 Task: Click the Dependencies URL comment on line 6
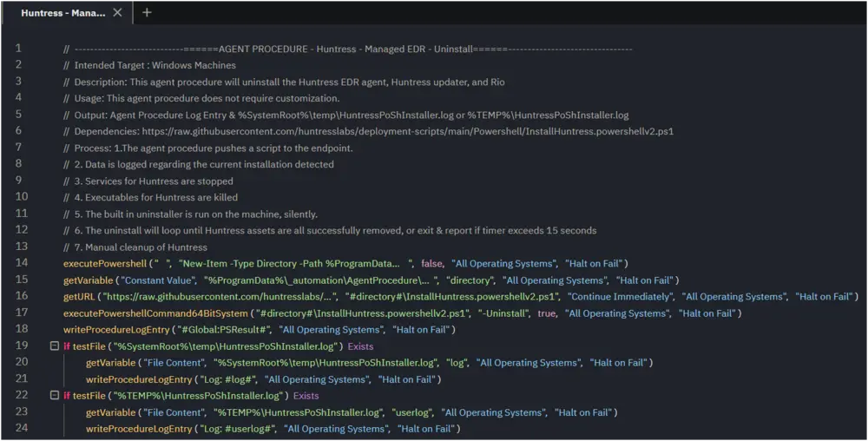[368, 132]
